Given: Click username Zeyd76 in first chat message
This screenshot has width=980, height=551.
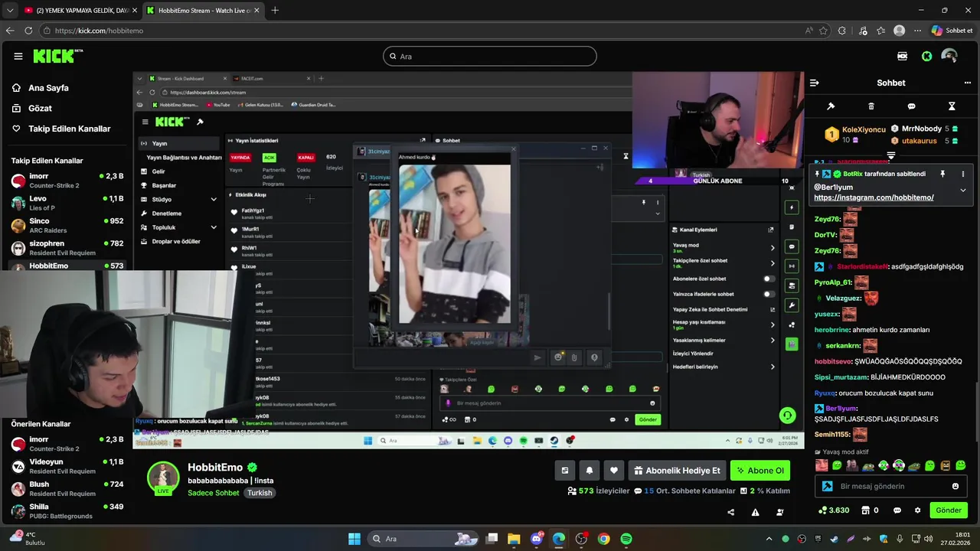Looking at the screenshot, I should tap(827, 219).
